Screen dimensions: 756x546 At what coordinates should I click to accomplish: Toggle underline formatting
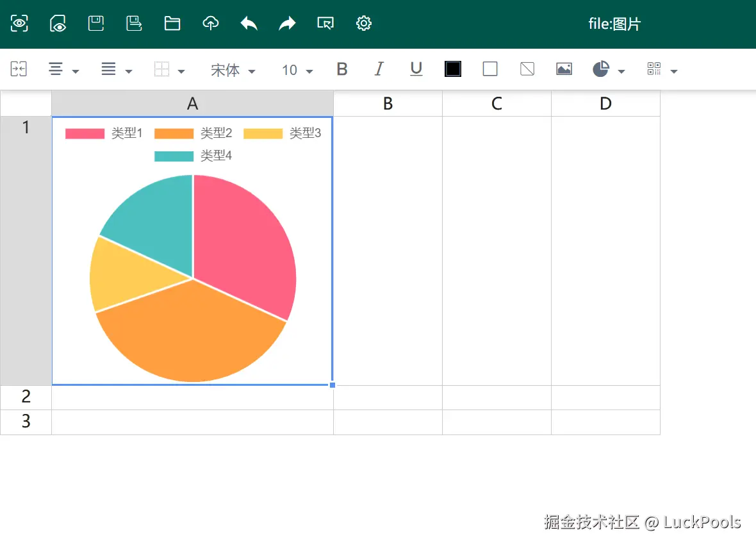click(x=416, y=69)
